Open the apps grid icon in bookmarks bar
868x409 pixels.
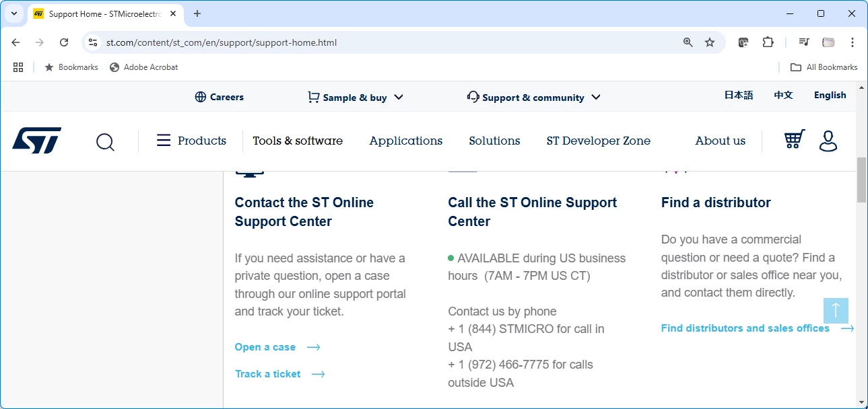18,67
